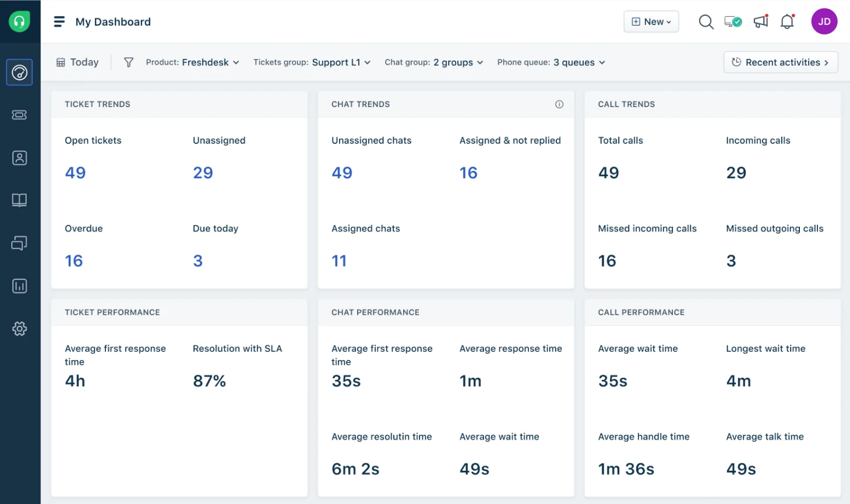850x504 pixels.
Task: Open the Dashboard icon in the sidebar
Action: point(19,72)
